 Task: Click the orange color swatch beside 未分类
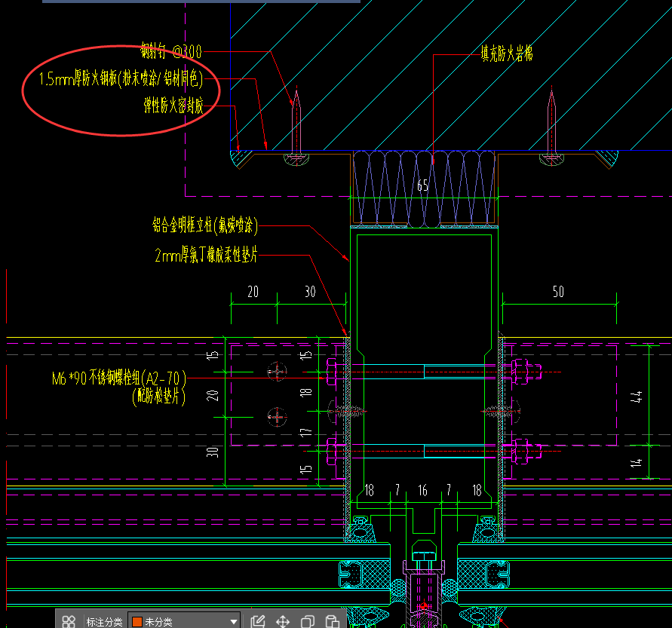pyautogui.click(x=137, y=622)
